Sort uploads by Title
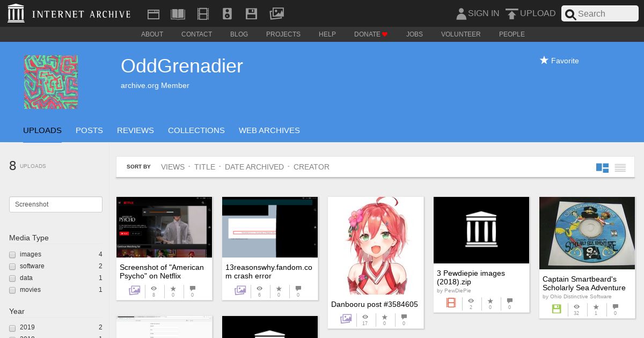This screenshot has width=644, height=338. [204, 167]
